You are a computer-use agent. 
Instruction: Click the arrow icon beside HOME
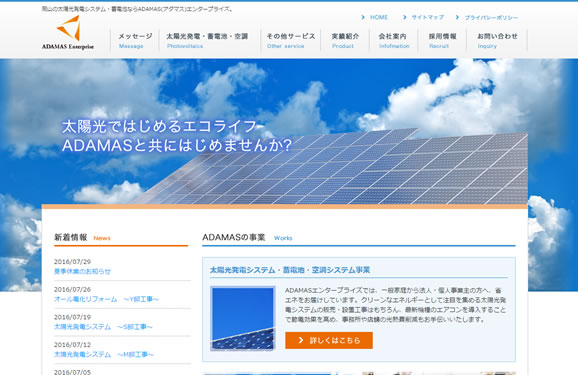(x=363, y=17)
